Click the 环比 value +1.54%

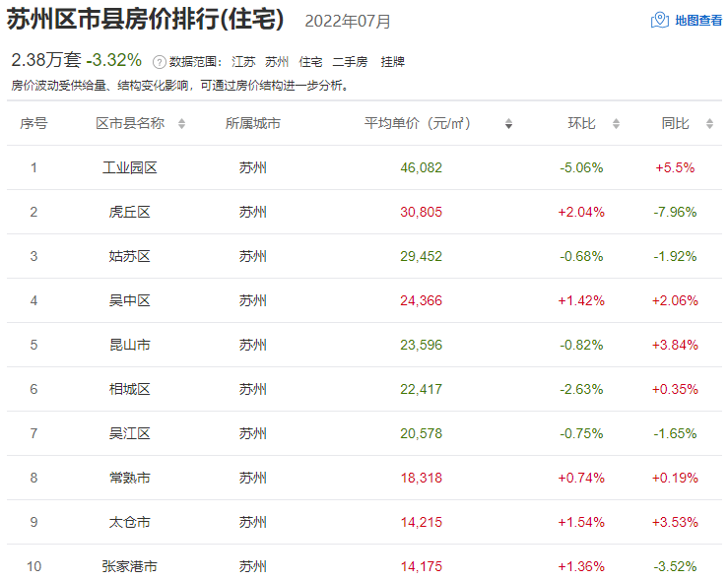point(581,522)
